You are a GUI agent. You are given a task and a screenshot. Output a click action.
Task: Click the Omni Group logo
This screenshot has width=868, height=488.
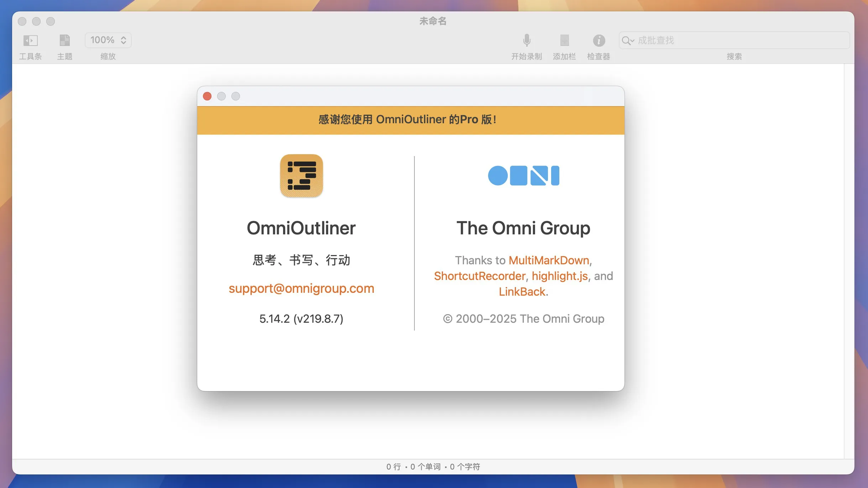[x=523, y=176]
